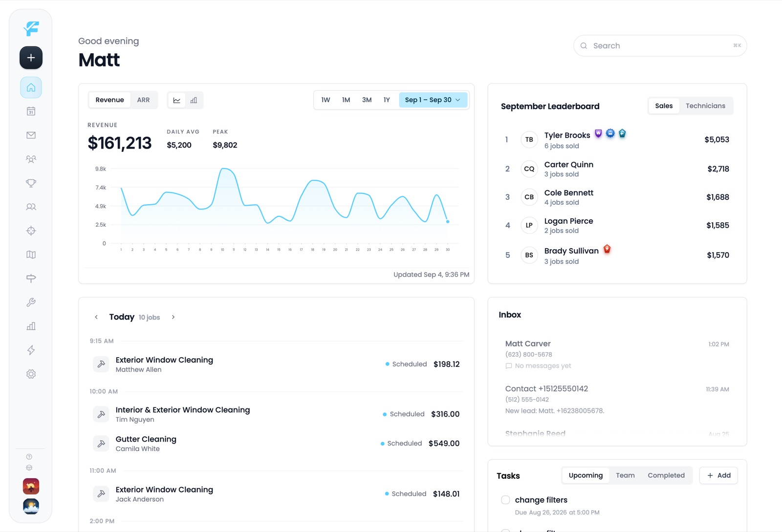This screenshot has width=782, height=532.
Task: Open the lightning bolt automations icon
Action: (x=31, y=350)
